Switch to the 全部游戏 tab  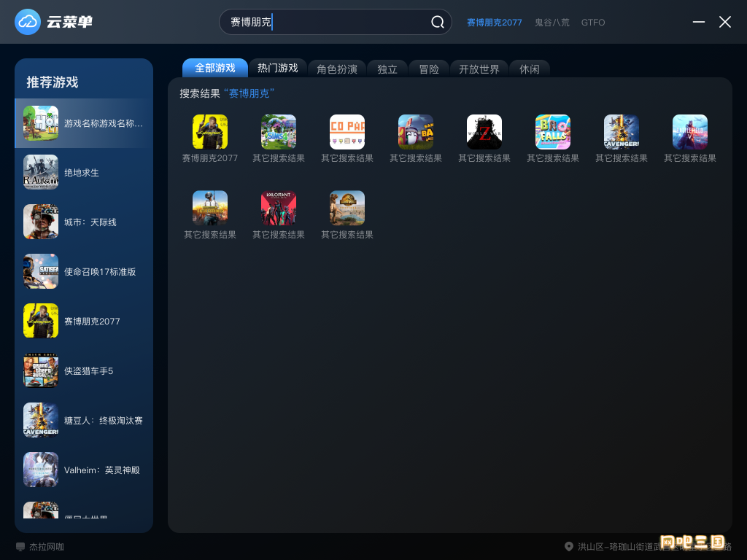pyautogui.click(x=215, y=68)
